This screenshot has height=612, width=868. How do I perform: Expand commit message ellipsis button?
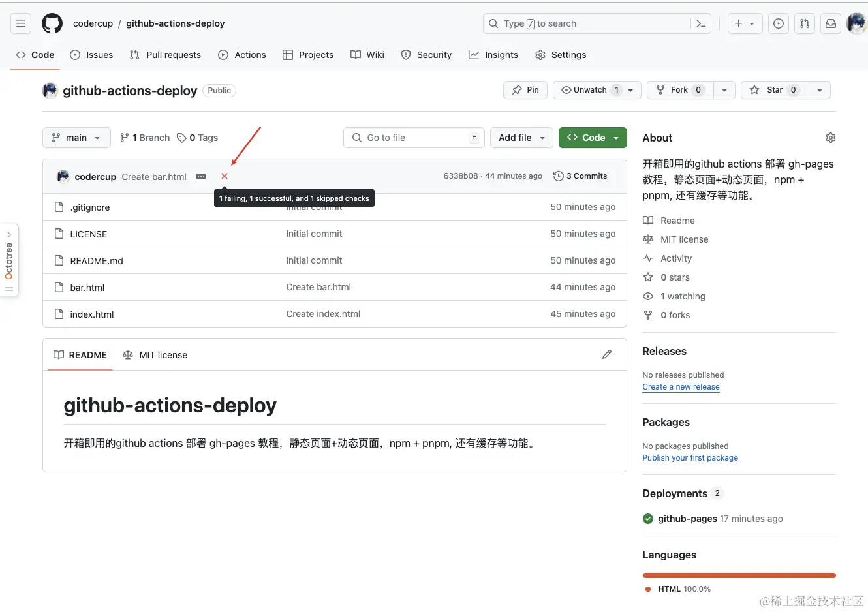[x=201, y=177]
